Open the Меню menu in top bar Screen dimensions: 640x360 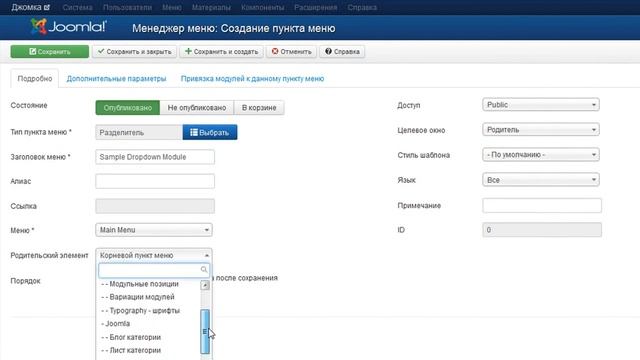point(172,7)
